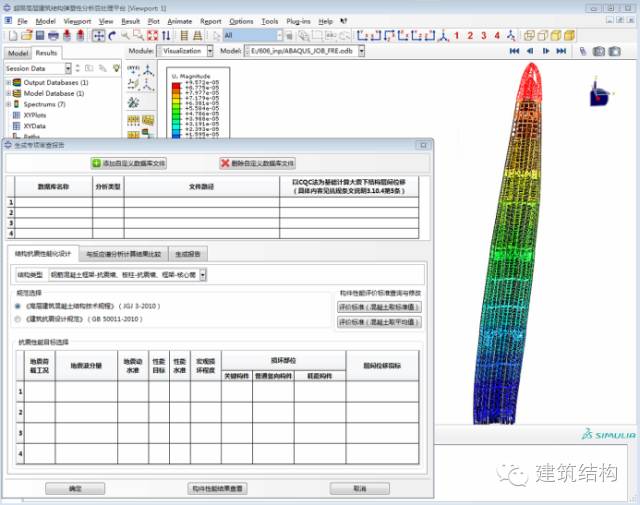Select the GB 50011-2010 code radio button
This screenshot has height=505, width=640.
click(x=18, y=319)
